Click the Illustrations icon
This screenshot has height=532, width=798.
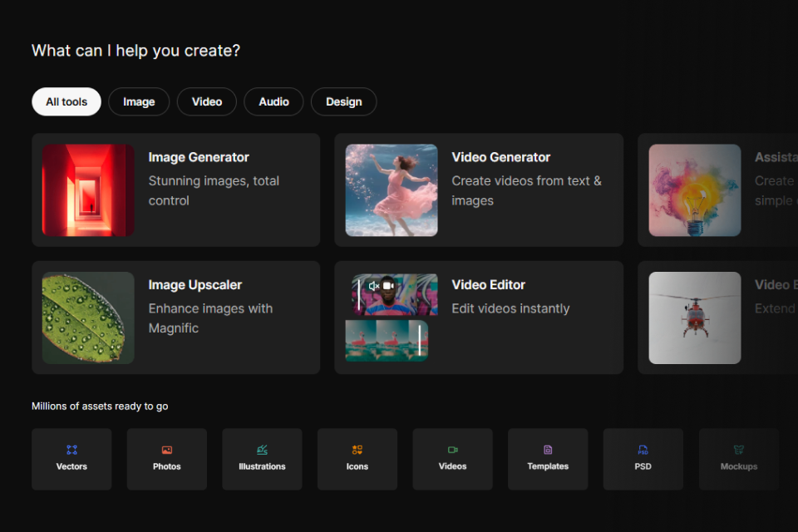[x=262, y=450]
